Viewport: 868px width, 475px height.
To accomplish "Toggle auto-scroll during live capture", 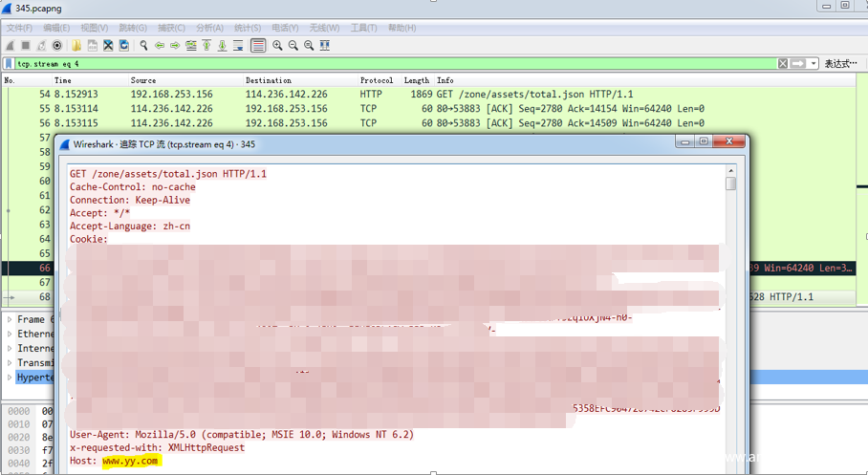I will click(x=238, y=45).
